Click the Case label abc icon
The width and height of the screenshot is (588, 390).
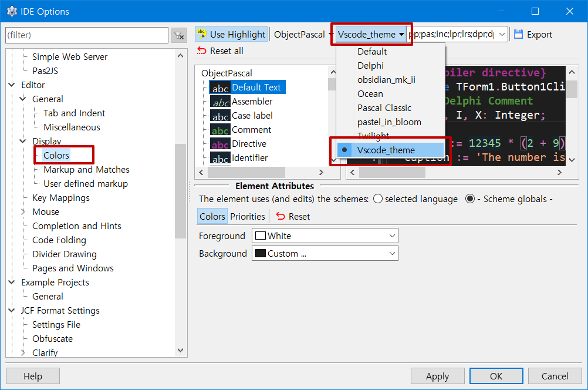click(x=219, y=116)
